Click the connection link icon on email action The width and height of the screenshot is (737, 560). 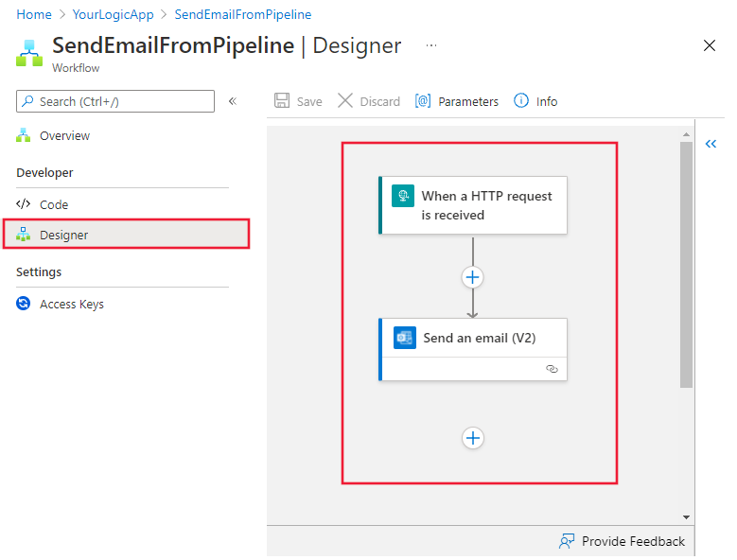tap(553, 369)
